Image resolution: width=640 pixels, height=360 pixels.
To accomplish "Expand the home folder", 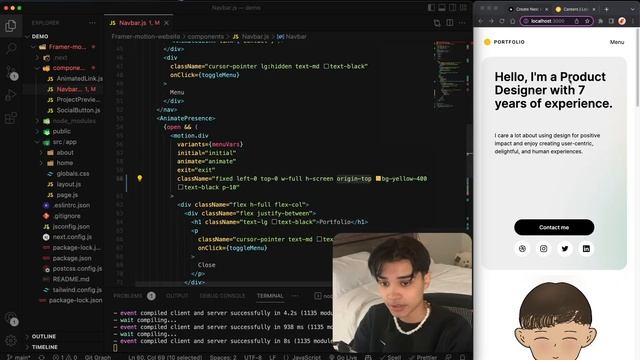I will [x=41, y=163].
